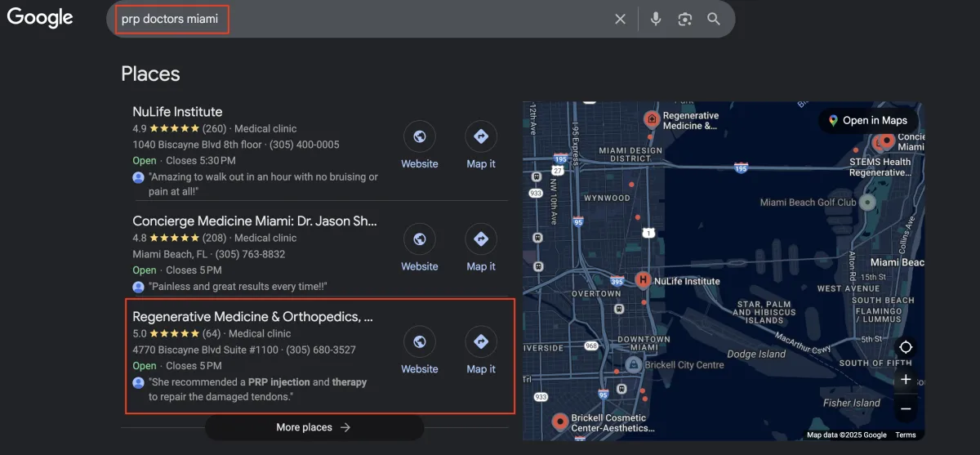The height and width of the screenshot is (455, 980).
Task: Click the review 'She recommended a PRP injection'
Action: [257, 389]
